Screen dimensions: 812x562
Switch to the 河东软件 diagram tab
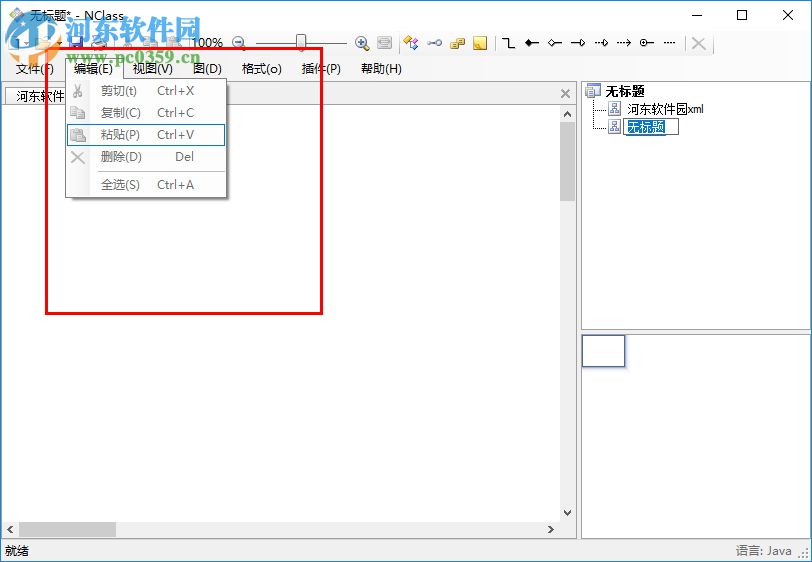[36, 96]
